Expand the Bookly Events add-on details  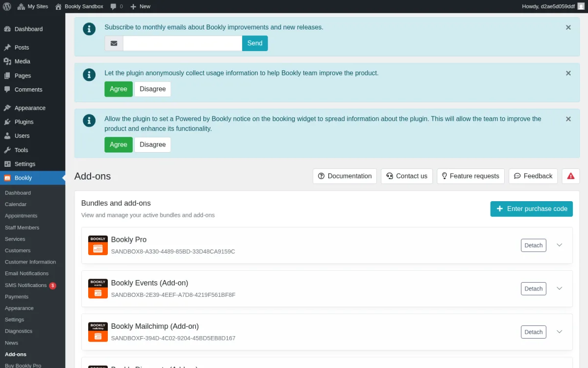point(560,289)
